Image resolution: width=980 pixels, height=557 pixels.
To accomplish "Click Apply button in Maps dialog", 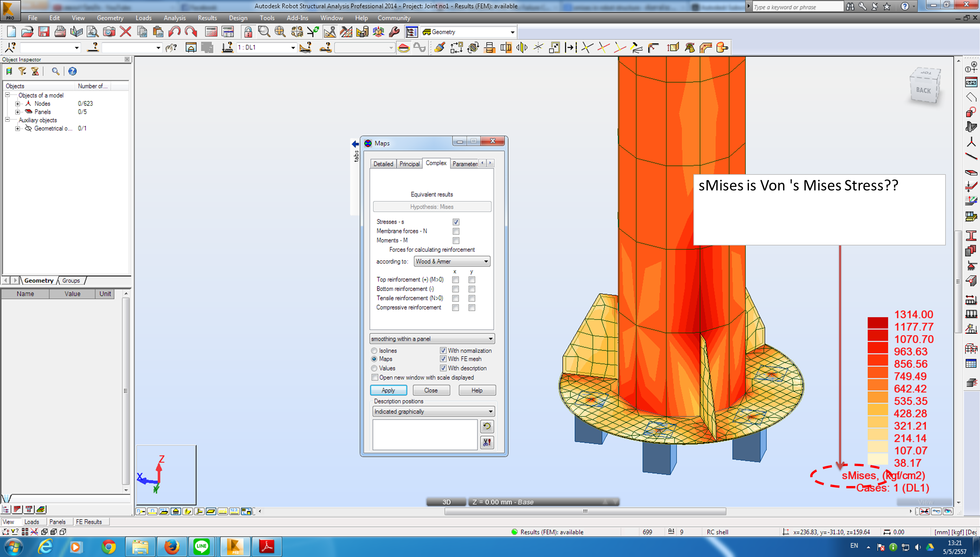I will tap(389, 390).
